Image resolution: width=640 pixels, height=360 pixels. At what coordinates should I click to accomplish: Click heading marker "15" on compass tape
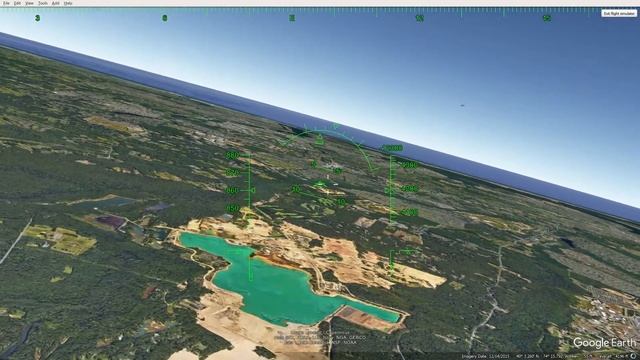click(547, 18)
